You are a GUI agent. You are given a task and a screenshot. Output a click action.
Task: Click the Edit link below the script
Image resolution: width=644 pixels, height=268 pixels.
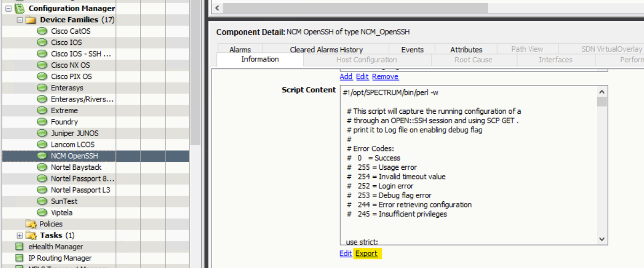(x=345, y=254)
